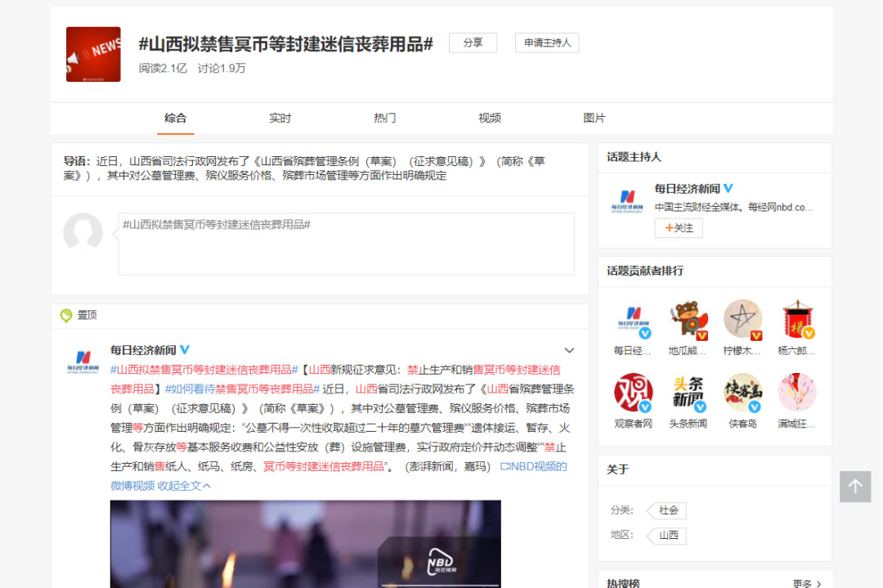
Task: Click the 关于 panel heading
Action: point(618,469)
